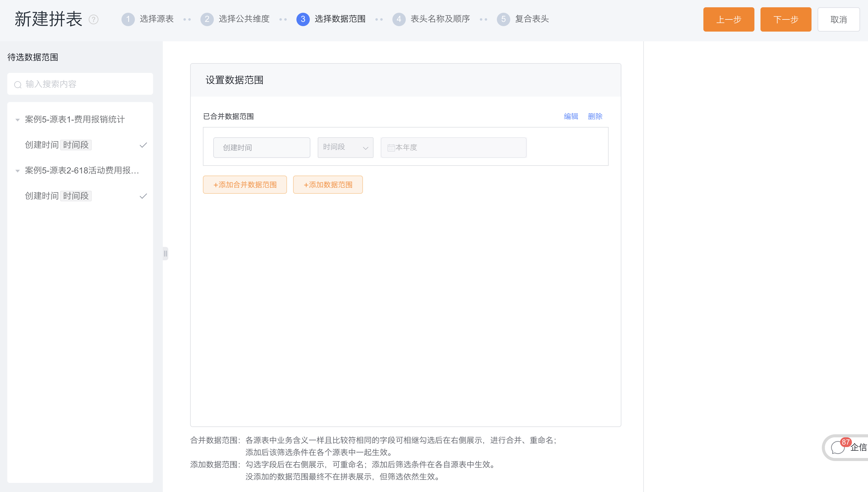
Task: Click the 下一步 button
Action: (786, 19)
